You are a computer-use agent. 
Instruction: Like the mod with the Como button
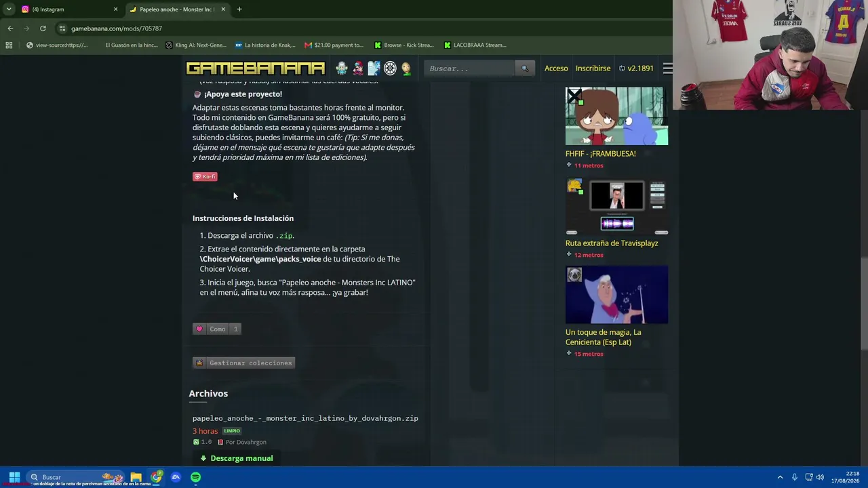click(x=217, y=329)
